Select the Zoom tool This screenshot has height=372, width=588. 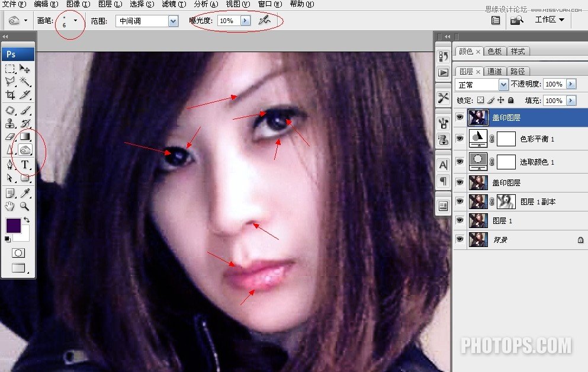point(25,206)
